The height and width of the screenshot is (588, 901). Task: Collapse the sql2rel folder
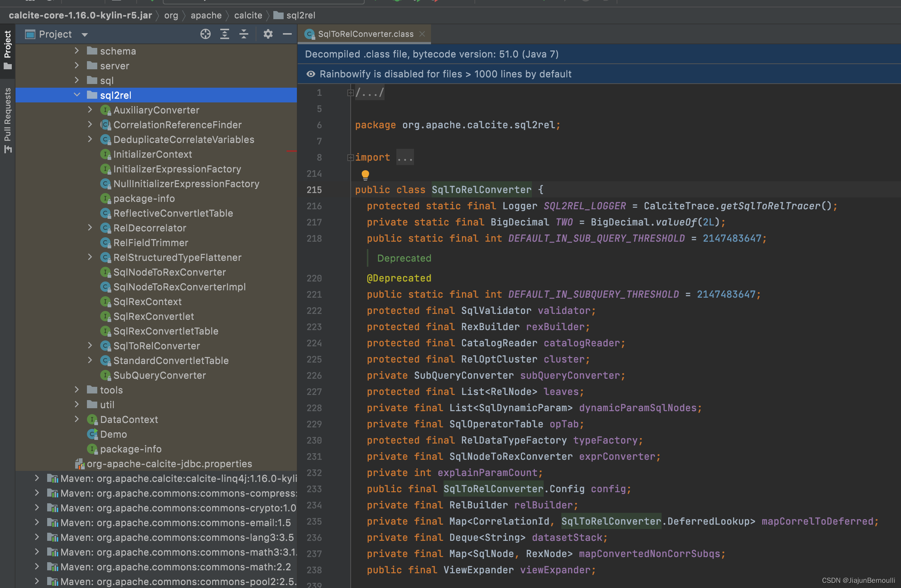coord(77,95)
